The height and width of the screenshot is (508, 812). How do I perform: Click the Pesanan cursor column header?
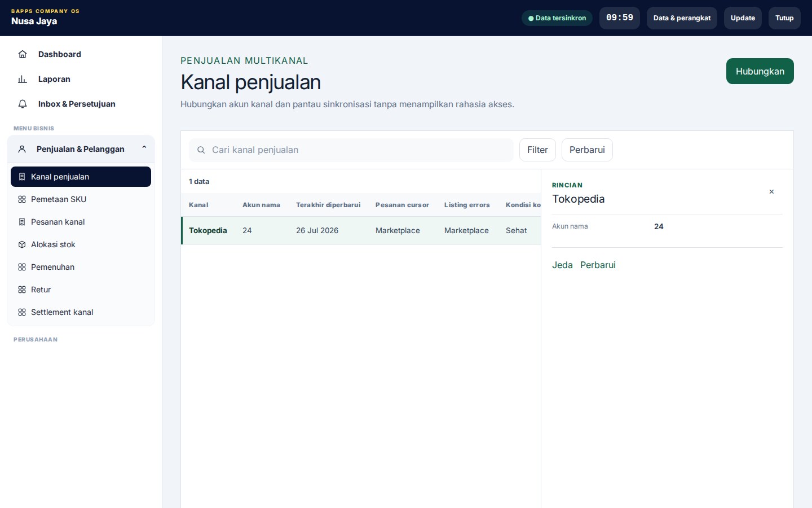pyautogui.click(x=402, y=205)
